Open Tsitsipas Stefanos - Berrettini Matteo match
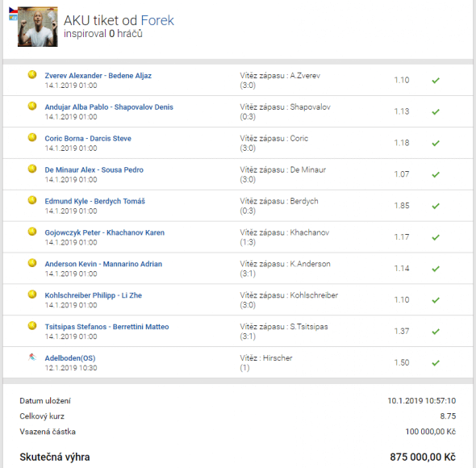Viewport: 476px width, 468px height. 106,327
